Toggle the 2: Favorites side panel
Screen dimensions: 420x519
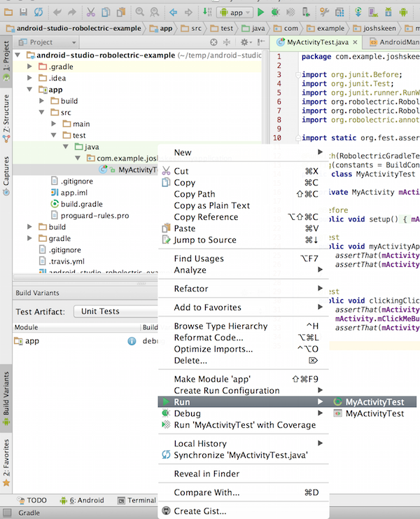[6, 462]
